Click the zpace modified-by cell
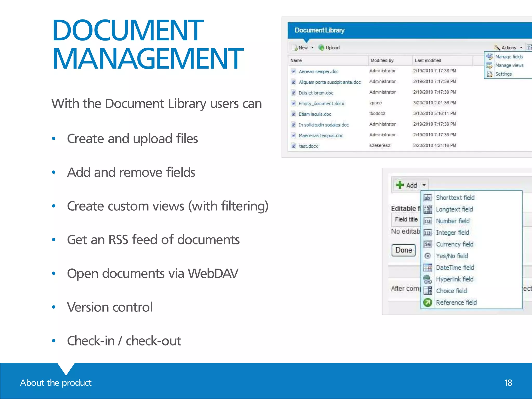Screen dimensions: 532x399 point(376,103)
